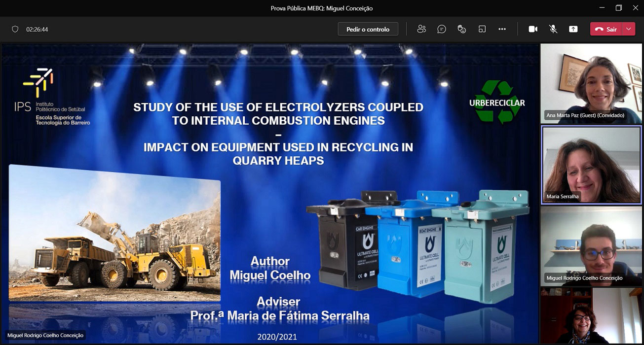Image resolution: width=644 pixels, height=345 pixels.
Task: Restore down the Teams window
Action: point(618,8)
